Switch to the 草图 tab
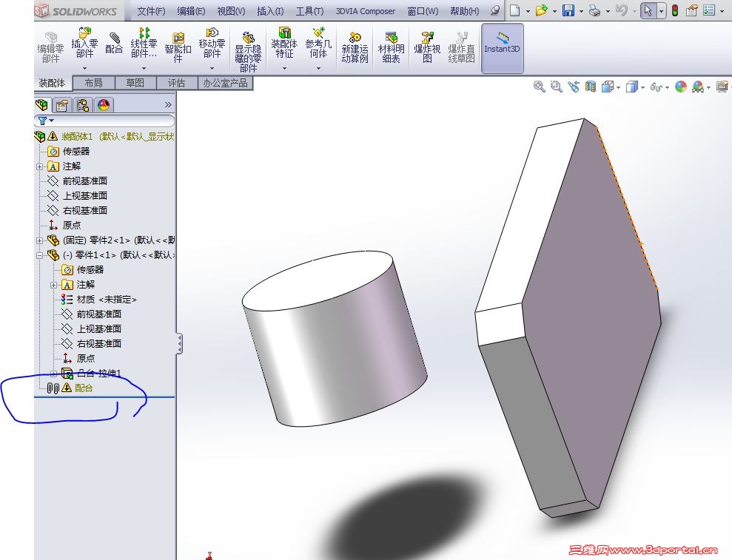The width and height of the screenshot is (732, 560). [x=135, y=83]
